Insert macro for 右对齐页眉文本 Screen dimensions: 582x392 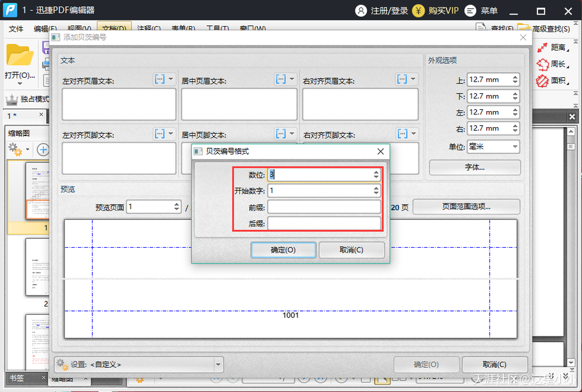(402, 79)
